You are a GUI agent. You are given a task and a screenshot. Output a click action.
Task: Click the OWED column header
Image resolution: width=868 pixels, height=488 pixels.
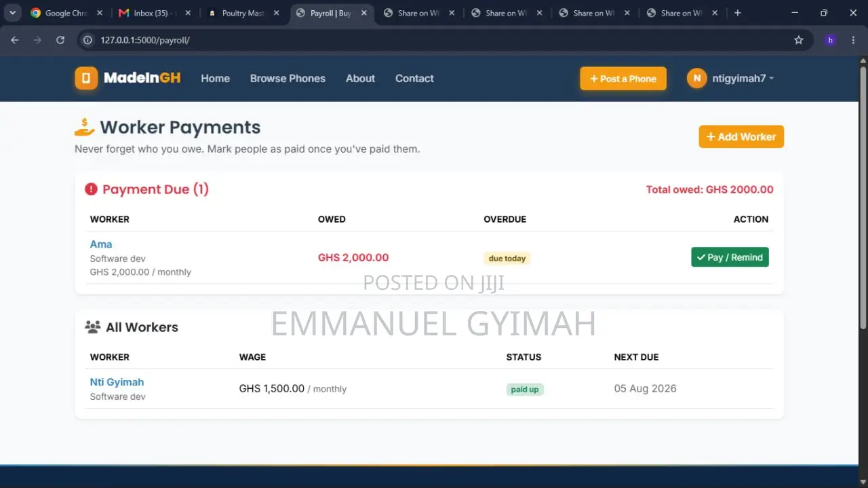(x=332, y=219)
